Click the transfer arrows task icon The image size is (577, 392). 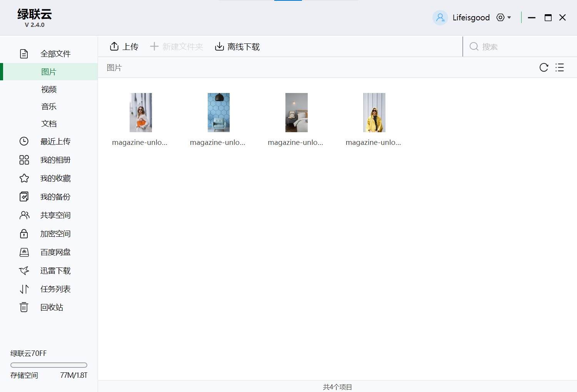pos(24,289)
